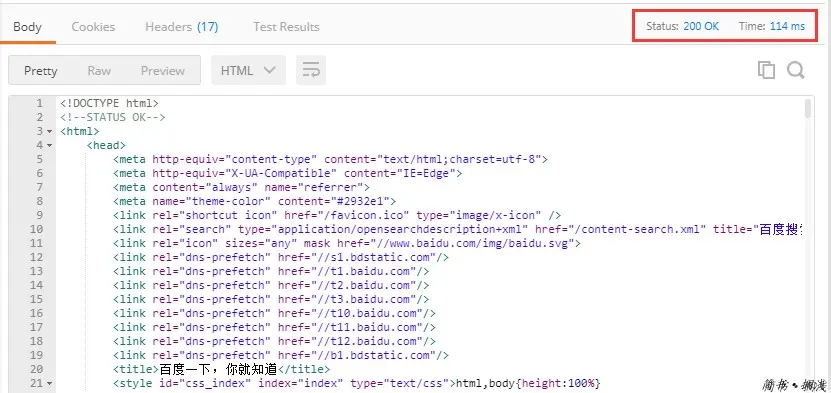Click the //t12.baidu.com dns-prefetch line

pos(274,342)
